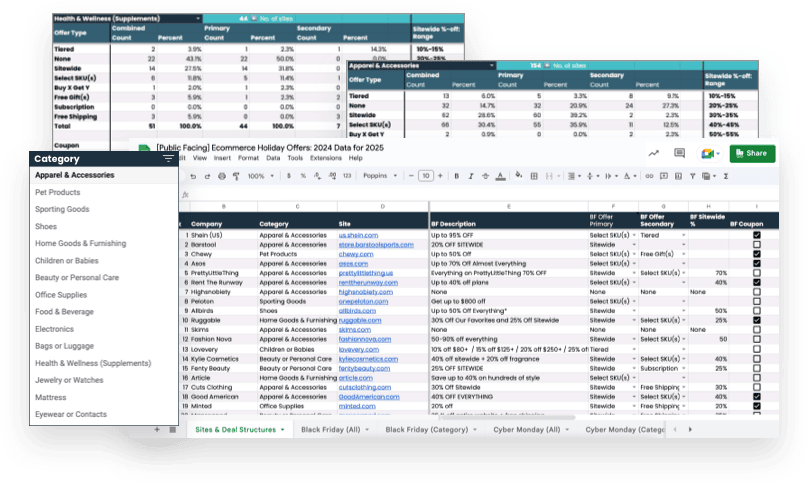Screen dimensions: 808x483
Task: Click the add new sheet plus icon
Action: 155,428
